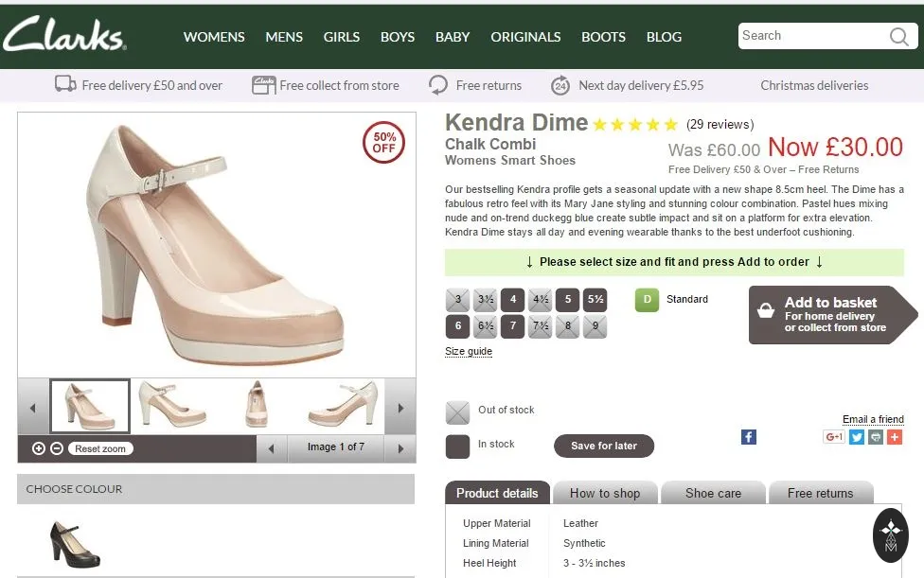Click Email a friend link
This screenshot has width=924, height=578.
pos(873,419)
